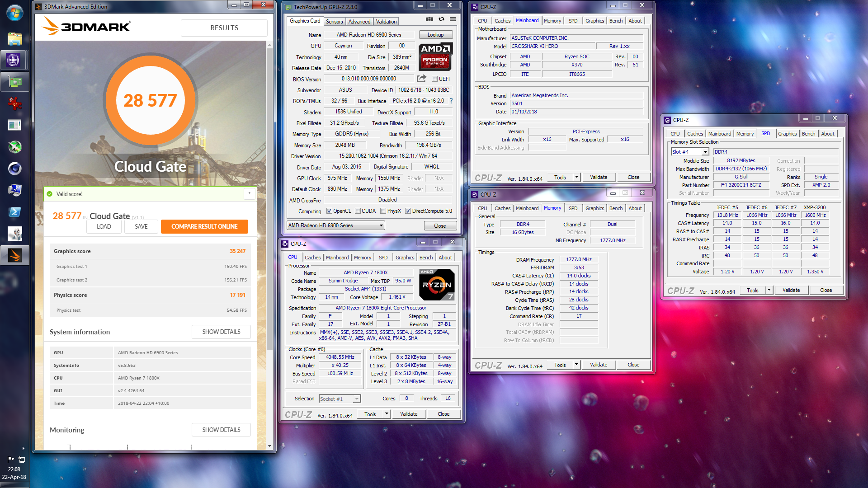
Task: Click the Cinema 4D sphere taskbar icon
Action: (14, 169)
